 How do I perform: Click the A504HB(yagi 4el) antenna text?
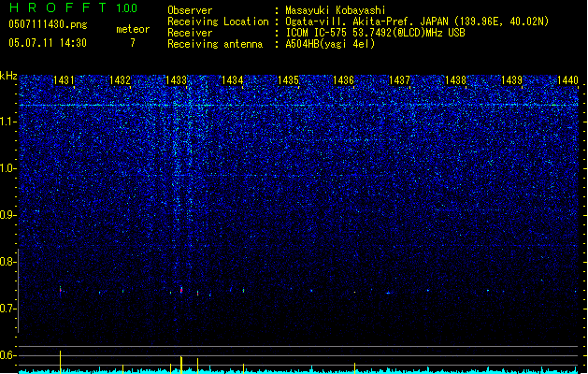[x=330, y=44]
